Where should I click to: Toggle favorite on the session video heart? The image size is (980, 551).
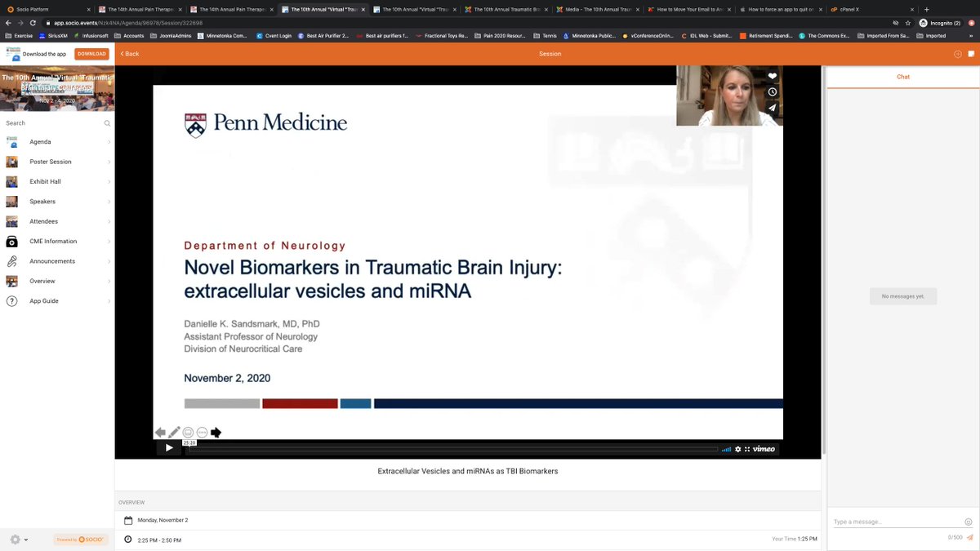(x=772, y=75)
